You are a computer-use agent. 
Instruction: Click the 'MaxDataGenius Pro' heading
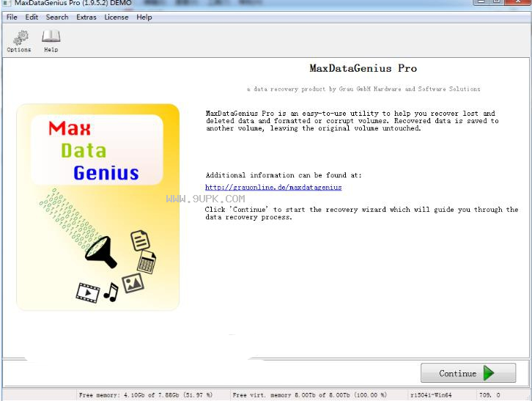coord(363,68)
